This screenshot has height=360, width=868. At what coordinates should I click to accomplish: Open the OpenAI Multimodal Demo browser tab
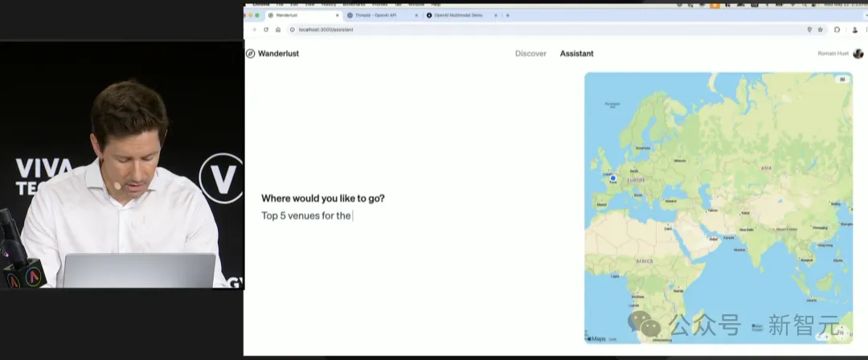(x=458, y=15)
